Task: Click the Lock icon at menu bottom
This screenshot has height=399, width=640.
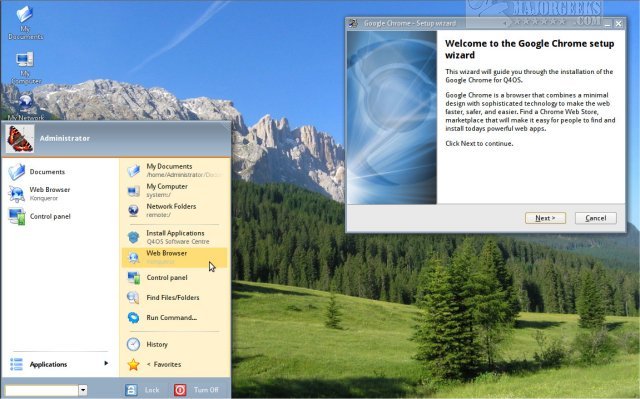Action: [131, 390]
